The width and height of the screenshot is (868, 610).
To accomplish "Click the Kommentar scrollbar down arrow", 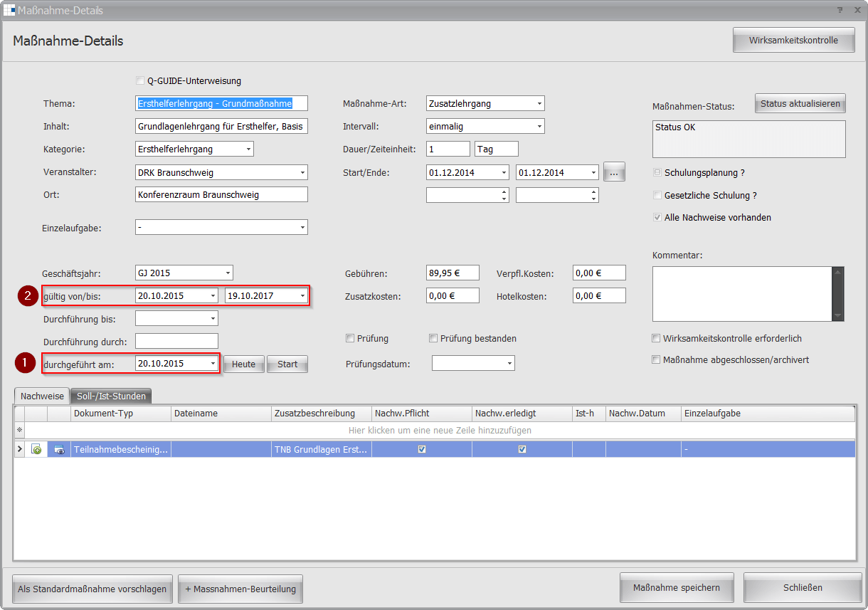I will point(837,315).
